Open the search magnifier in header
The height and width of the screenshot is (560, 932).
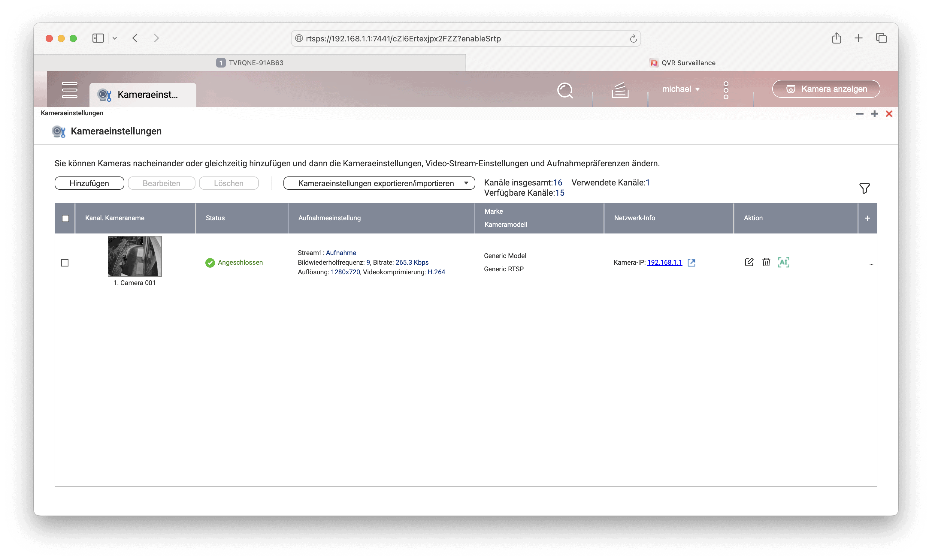point(565,90)
